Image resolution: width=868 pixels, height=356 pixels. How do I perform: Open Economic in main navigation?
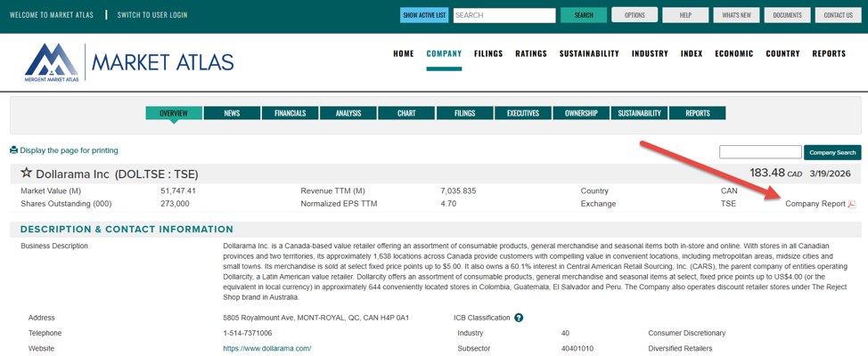click(x=734, y=53)
